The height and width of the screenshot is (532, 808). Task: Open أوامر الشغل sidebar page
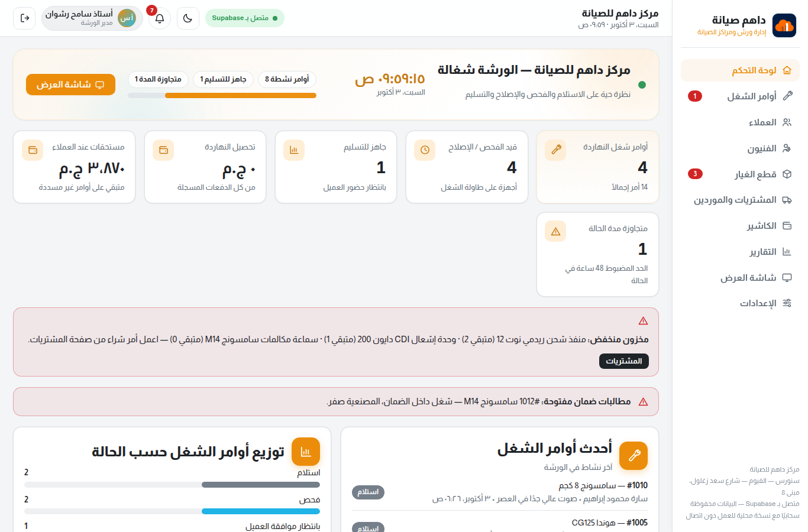740,96
